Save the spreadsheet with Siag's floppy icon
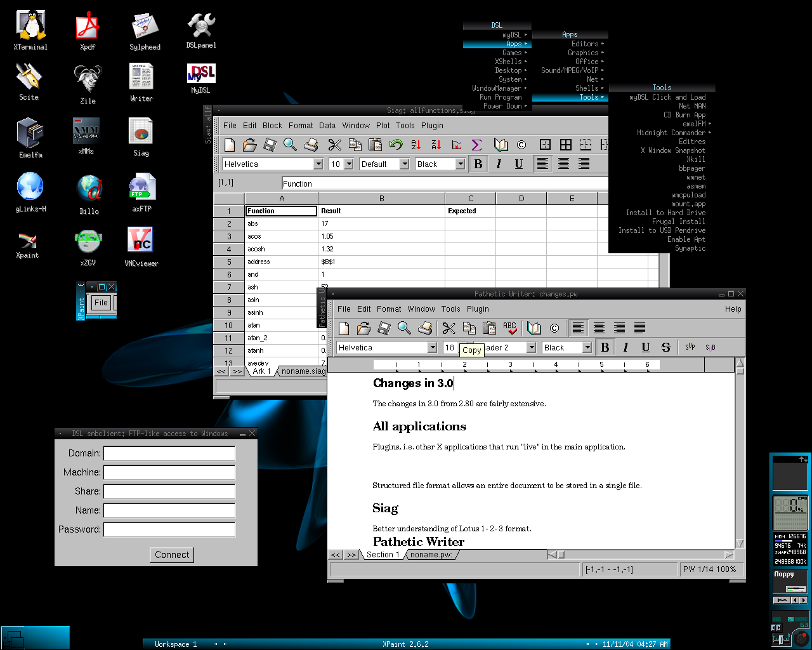The image size is (812, 650). click(x=270, y=145)
